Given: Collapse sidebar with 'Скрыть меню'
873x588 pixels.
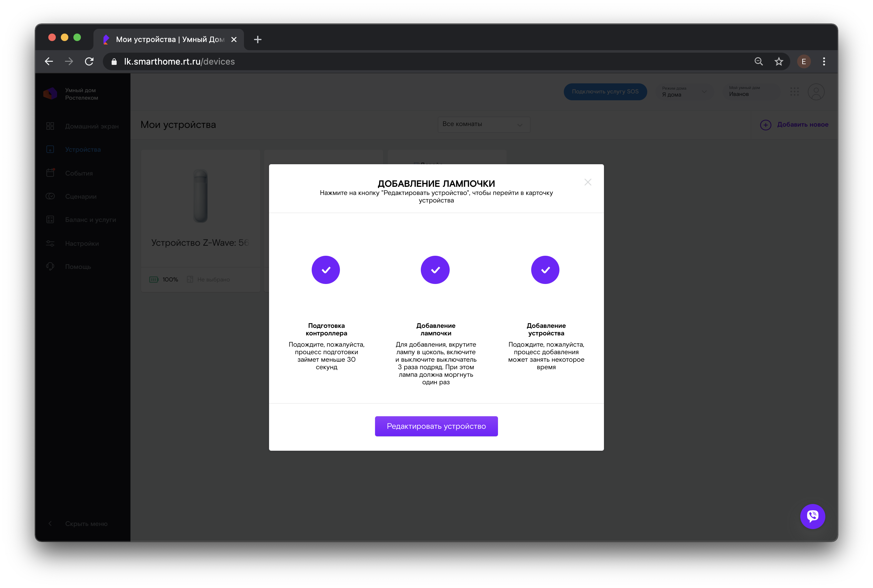Looking at the screenshot, I should coord(86,523).
